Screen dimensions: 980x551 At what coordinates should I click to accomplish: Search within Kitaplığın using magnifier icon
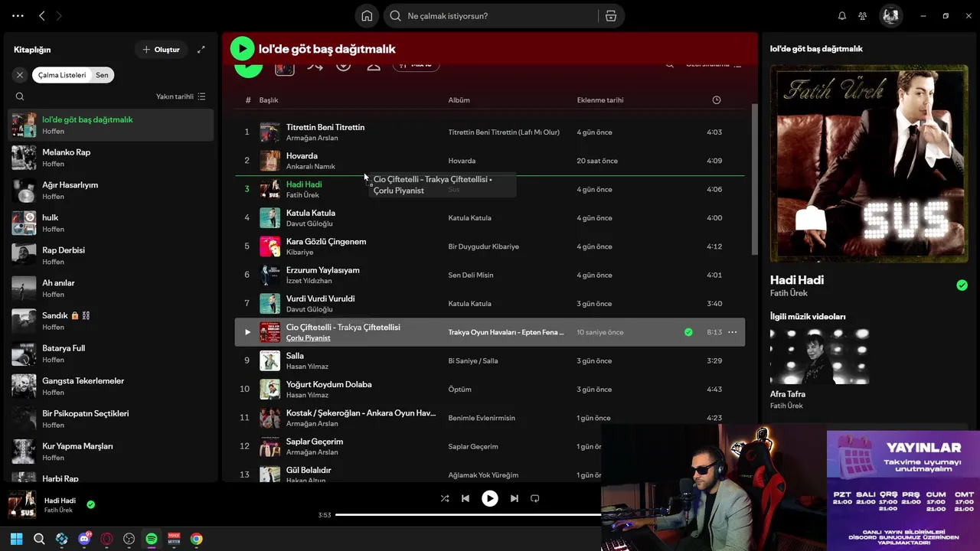click(20, 96)
